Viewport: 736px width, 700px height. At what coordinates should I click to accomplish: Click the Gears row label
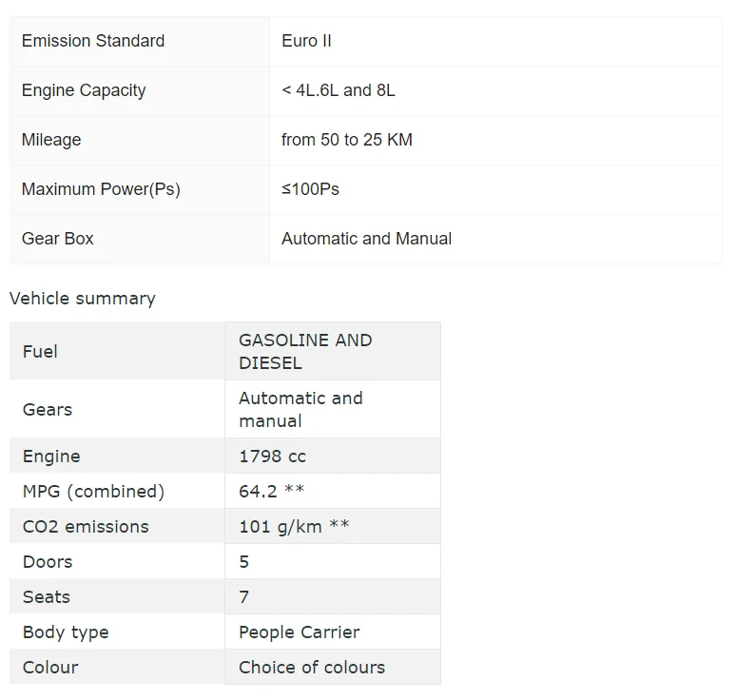click(48, 410)
